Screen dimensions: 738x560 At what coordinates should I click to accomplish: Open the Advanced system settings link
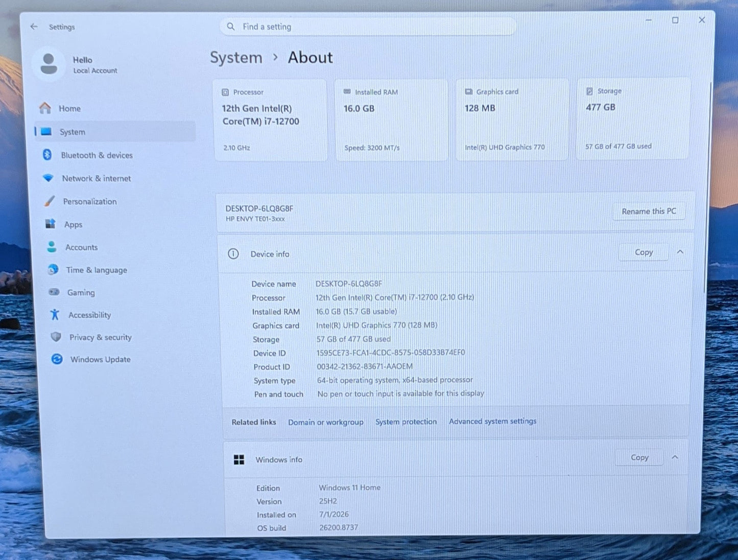tap(492, 421)
